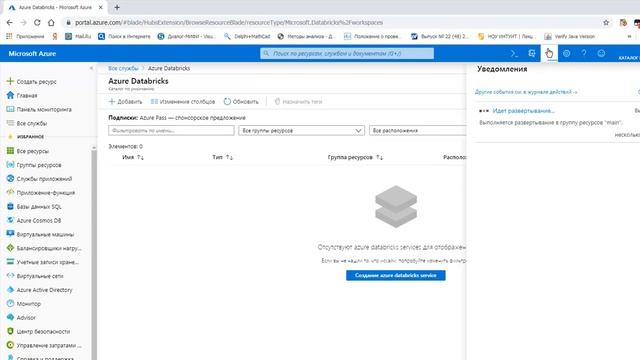Go to Главная in the sidebar
This screenshot has width=640, height=360.
coord(27,96)
